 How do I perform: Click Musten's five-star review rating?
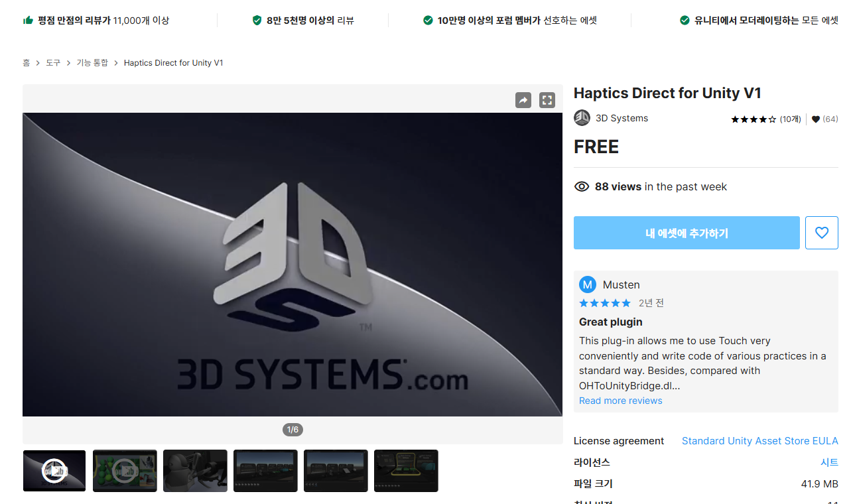605,303
